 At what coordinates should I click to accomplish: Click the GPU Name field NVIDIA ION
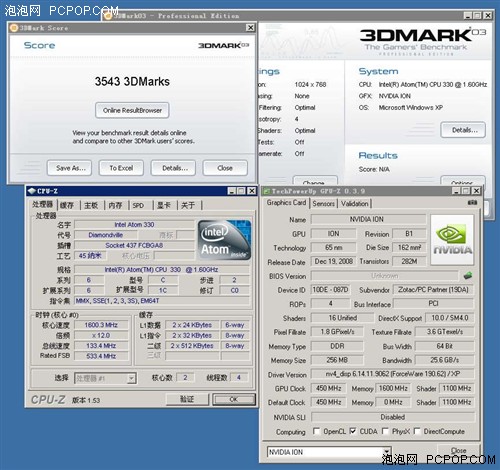[368, 219]
